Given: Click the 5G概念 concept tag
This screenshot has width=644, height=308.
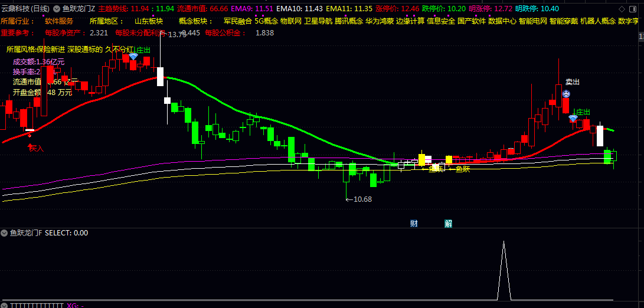Looking at the screenshot, I should (266, 21).
